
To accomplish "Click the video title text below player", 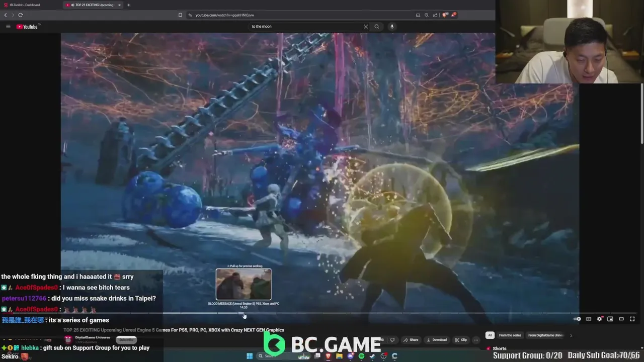I will coord(174,330).
